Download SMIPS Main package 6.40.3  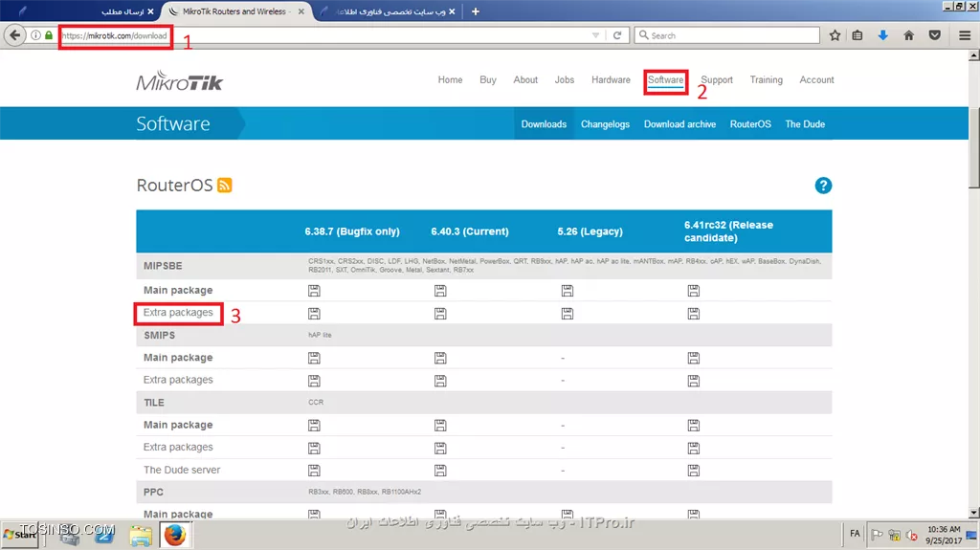pyautogui.click(x=440, y=358)
